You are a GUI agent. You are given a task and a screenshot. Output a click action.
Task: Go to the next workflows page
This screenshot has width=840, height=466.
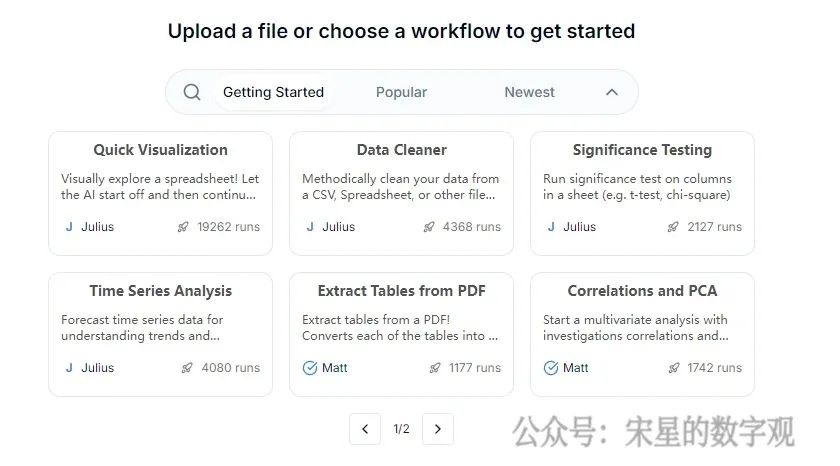pos(438,429)
